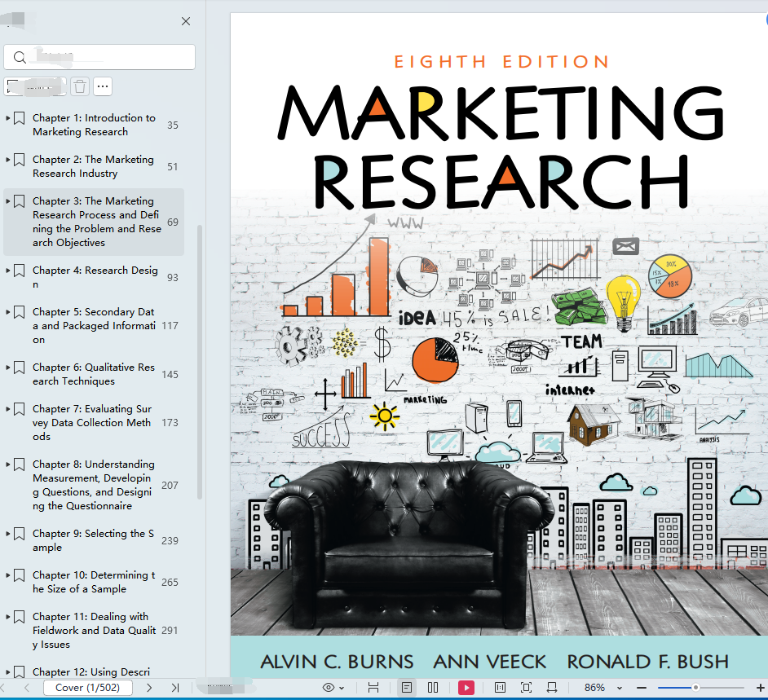Open 'Chapter 1: Introduction to Marketing Research'
The width and height of the screenshot is (768, 700).
click(94, 125)
